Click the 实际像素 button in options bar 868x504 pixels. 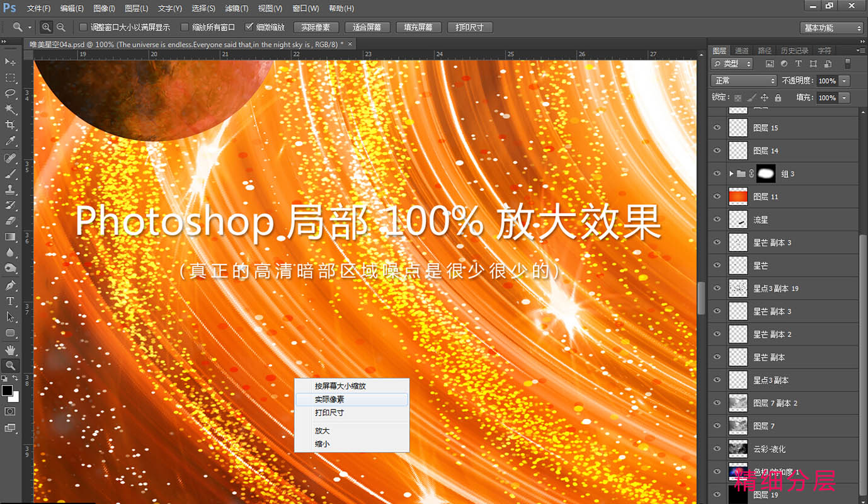316,28
